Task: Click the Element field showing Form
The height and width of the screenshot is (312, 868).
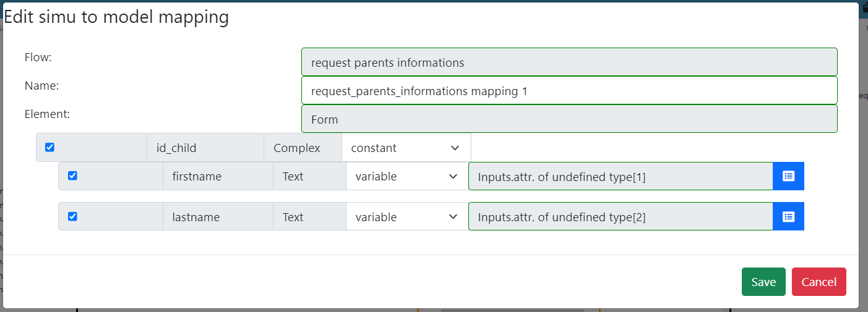Action: 569,119
